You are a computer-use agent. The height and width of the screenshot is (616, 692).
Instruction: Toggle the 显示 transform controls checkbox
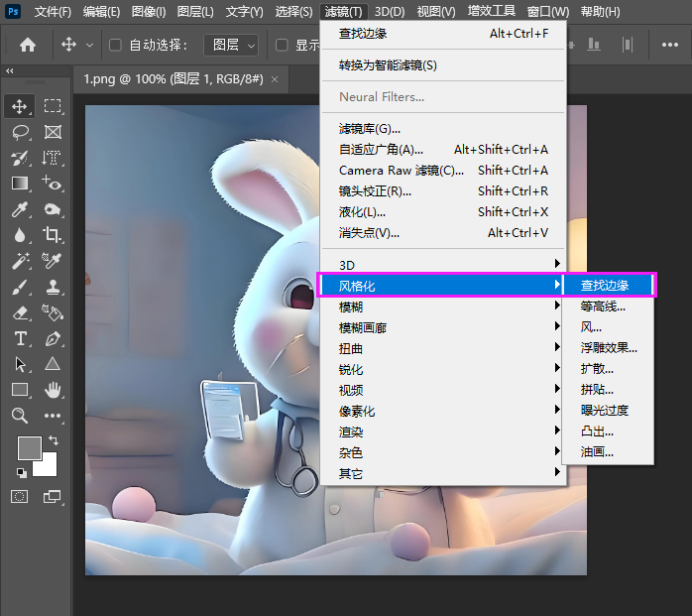282,45
